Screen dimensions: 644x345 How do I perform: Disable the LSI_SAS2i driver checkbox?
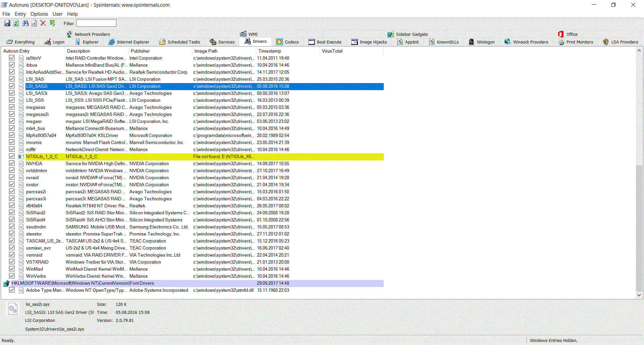tap(12, 86)
